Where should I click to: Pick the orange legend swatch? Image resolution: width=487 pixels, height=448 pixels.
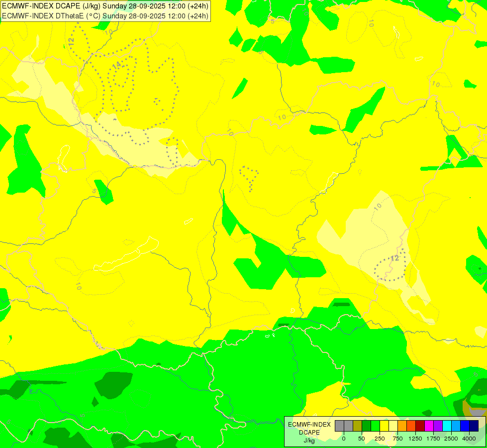pos(402,426)
